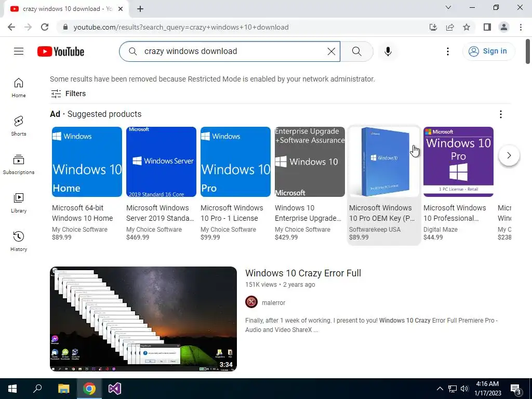Click the magnifier search submit button

click(356, 51)
